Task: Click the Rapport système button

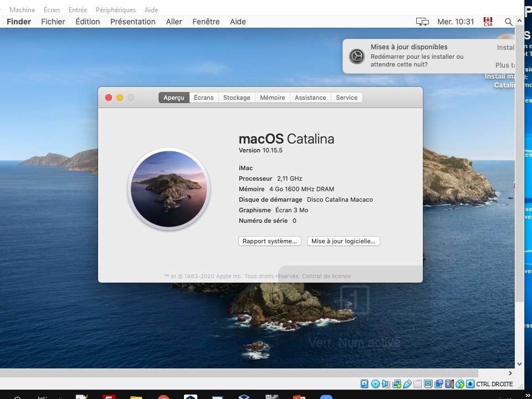Action: [270, 241]
